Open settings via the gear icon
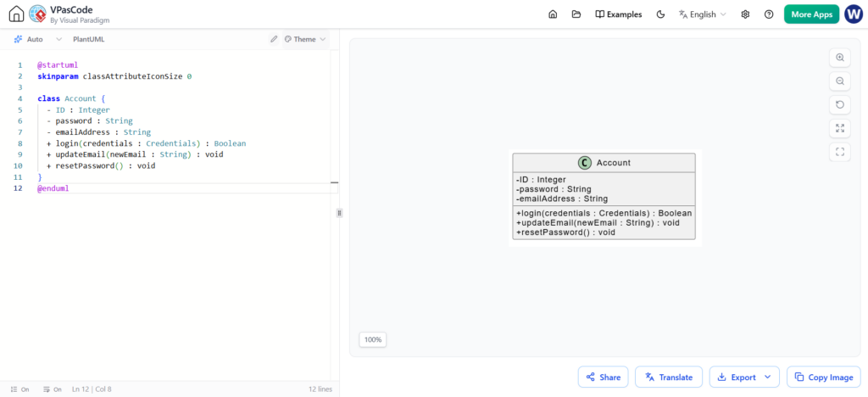Screen dimensions: 868x397 point(745,14)
